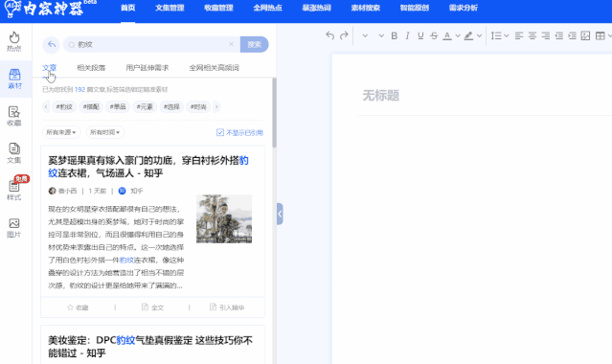Toggle bold formatting in editor toolbar

coord(395,35)
